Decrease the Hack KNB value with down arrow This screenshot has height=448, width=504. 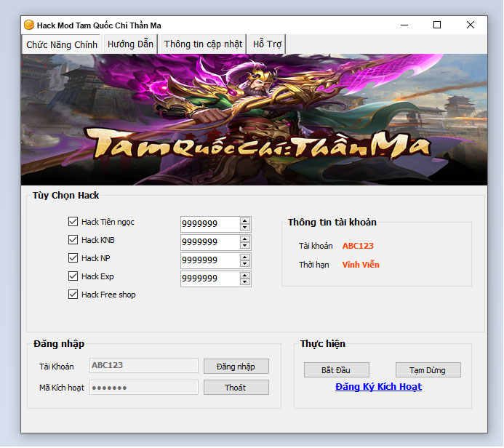[x=245, y=246]
